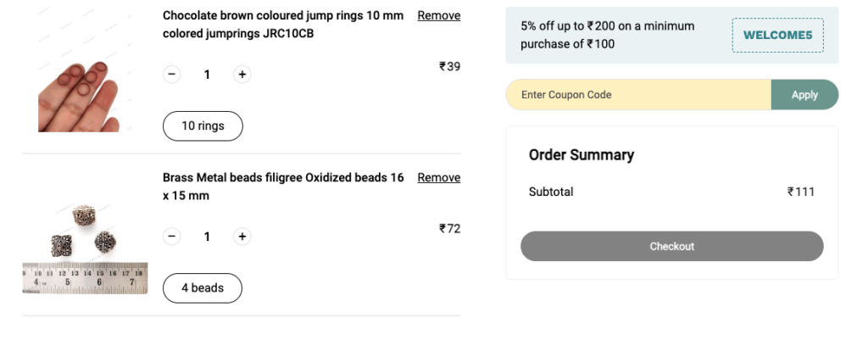Decrease quantity of chocolate brown jump rings
Image resolution: width=868 pixels, height=340 pixels.
(172, 75)
